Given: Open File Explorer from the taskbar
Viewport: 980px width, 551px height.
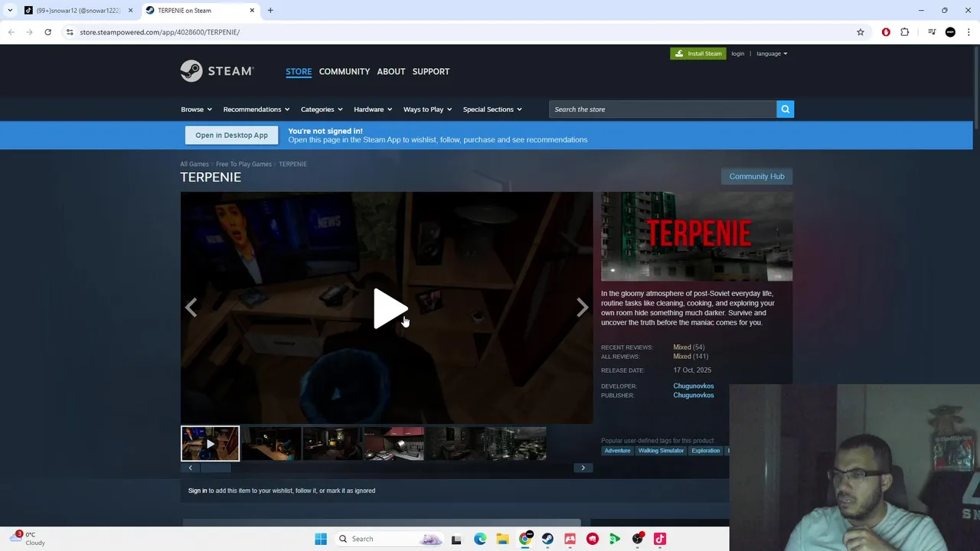Looking at the screenshot, I should pyautogui.click(x=502, y=539).
